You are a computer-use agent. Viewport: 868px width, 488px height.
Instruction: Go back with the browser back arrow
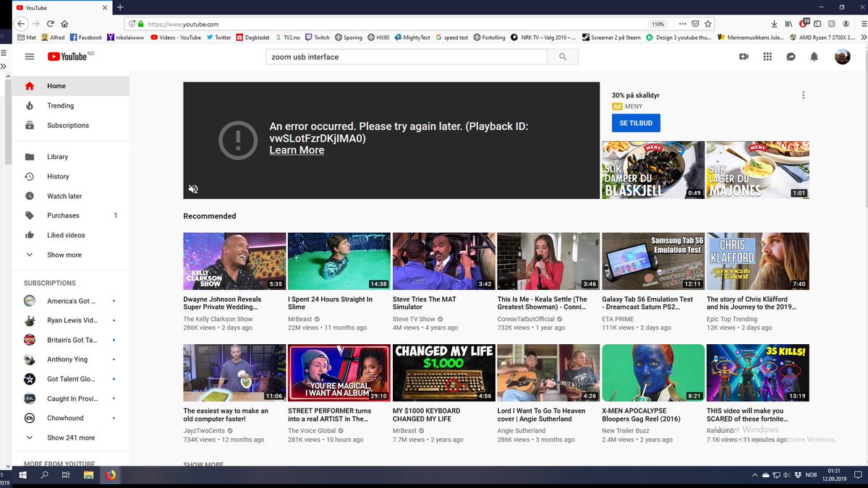[20, 24]
